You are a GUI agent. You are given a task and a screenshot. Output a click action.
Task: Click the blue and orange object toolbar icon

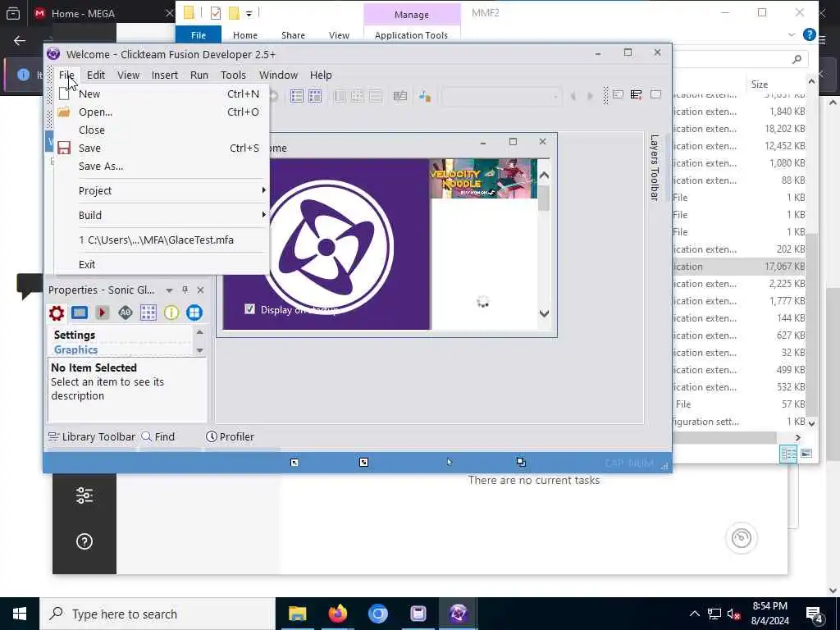(x=425, y=96)
